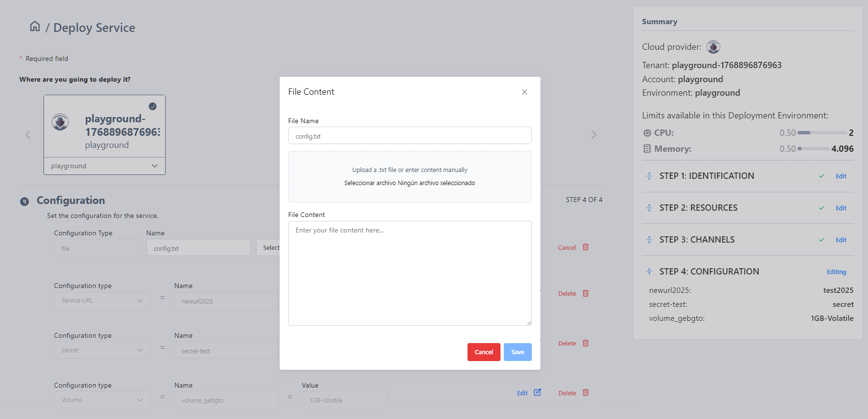Click trash icon next to config.txt Cancel
Screen dimensions: 868x419
pos(585,247)
